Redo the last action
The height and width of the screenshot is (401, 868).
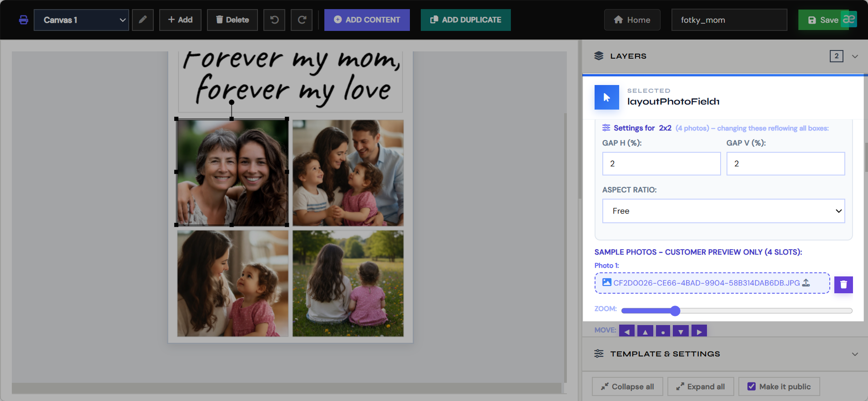(302, 20)
